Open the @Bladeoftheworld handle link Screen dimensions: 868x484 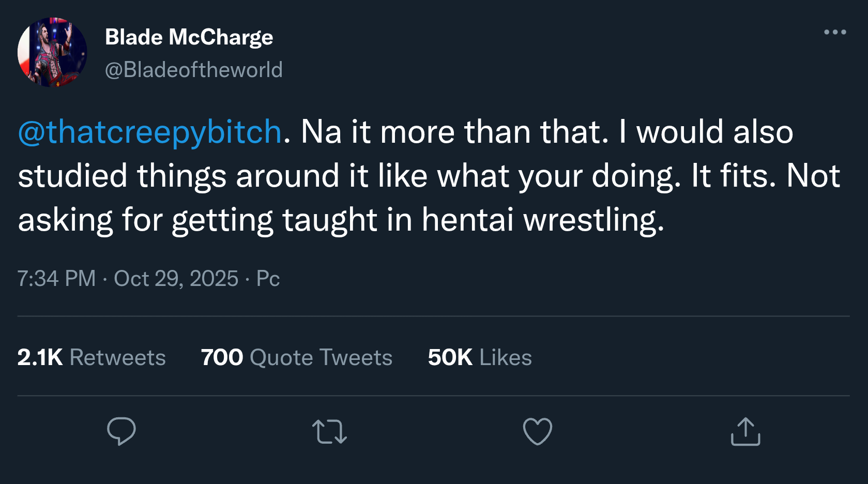[194, 70]
